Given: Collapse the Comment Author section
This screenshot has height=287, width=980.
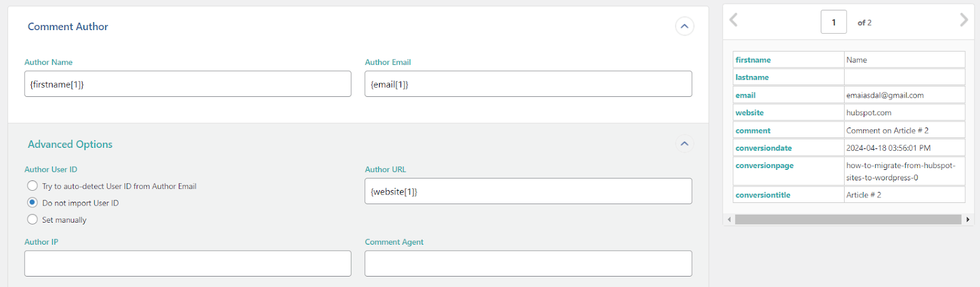Looking at the screenshot, I should (x=684, y=26).
